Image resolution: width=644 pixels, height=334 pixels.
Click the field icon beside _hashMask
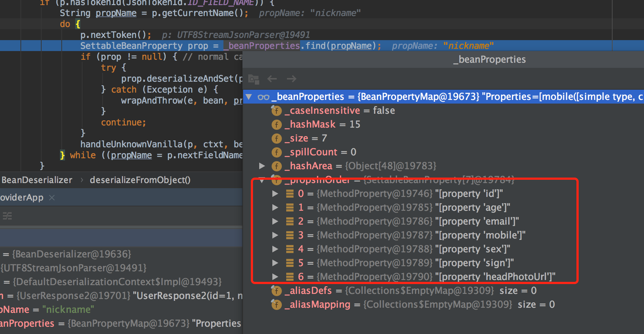[277, 124]
